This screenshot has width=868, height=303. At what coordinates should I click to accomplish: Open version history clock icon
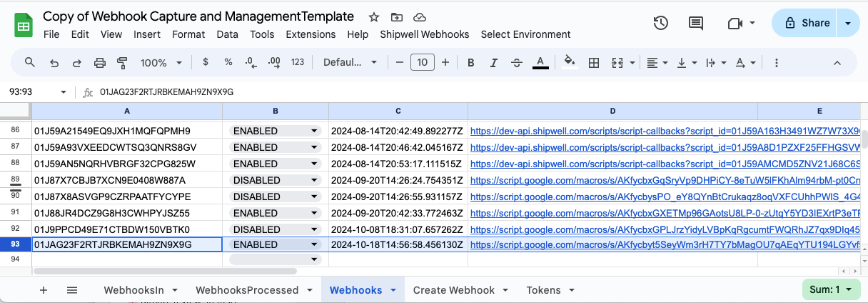[661, 23]
